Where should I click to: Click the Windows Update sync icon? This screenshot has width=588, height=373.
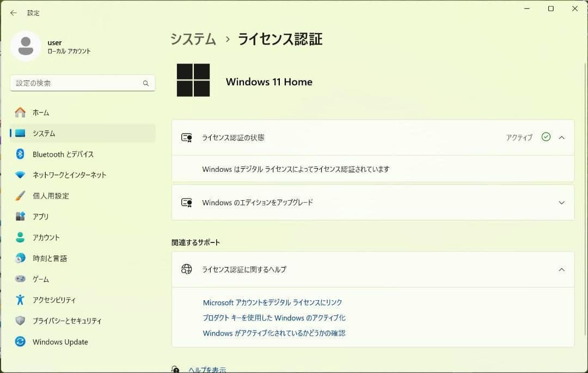coord(20,341)
